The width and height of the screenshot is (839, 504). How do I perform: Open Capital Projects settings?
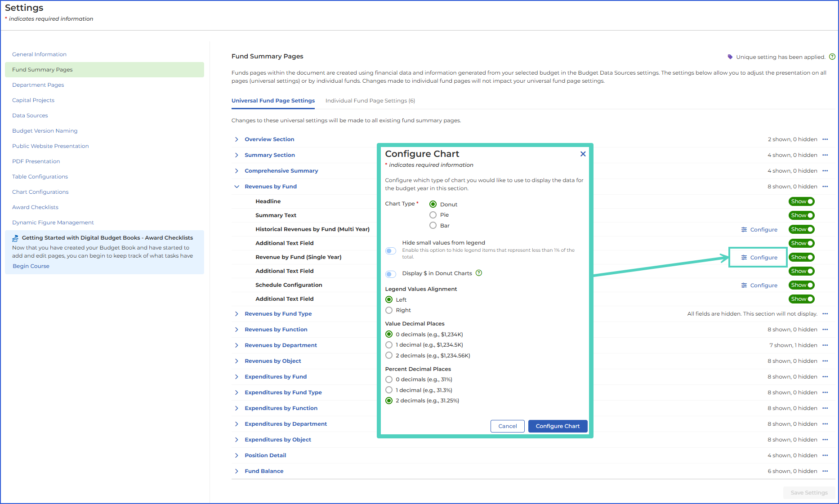(33, 100)
